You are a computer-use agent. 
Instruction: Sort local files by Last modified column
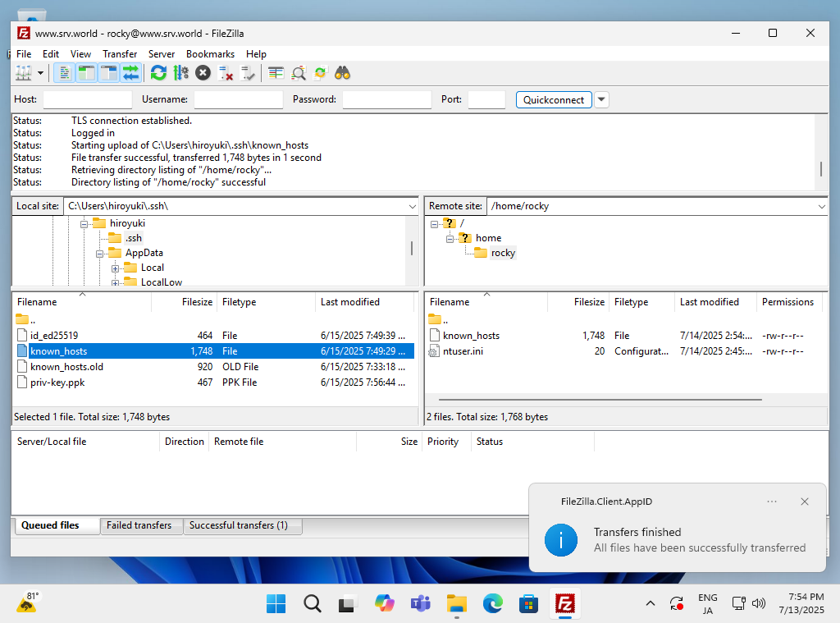tap(364, 302)
